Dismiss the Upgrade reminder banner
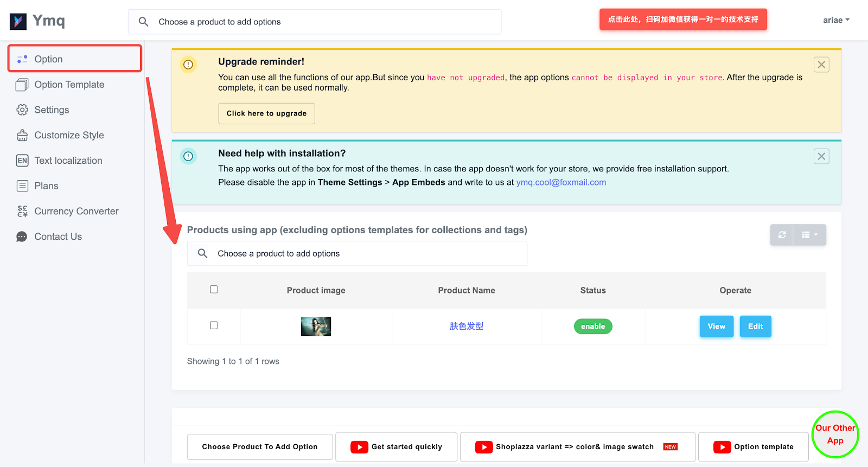The height and width of the screenshot is (467, 868). coord(821,65)
